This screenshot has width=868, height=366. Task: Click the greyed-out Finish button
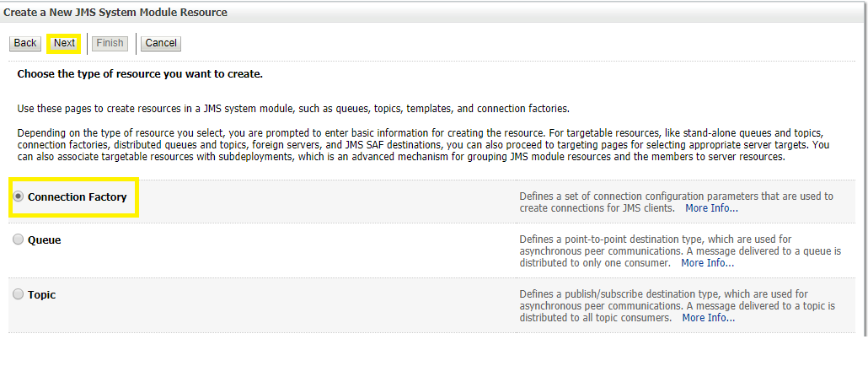pyautogui.click(x=110, y=43)
